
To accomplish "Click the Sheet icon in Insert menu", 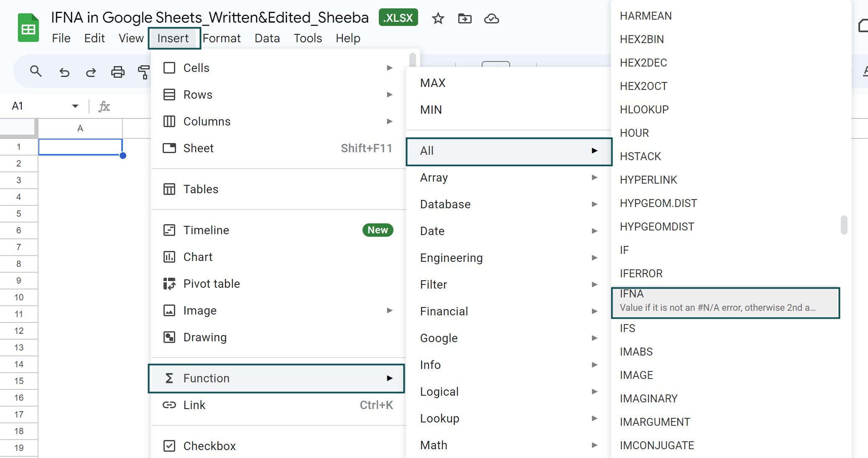I will [x=169, y=148].
